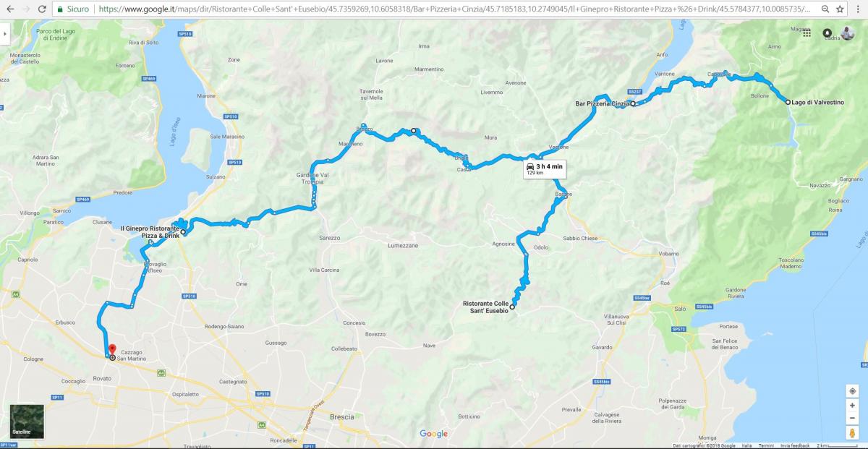Bookmark this page with the star icon

[x=840, y=9]
